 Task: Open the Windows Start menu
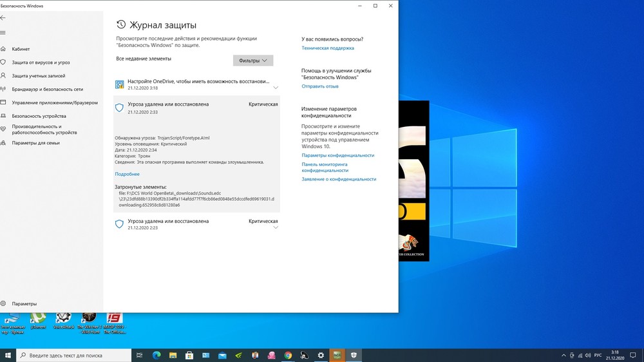(x=8, y=356)
